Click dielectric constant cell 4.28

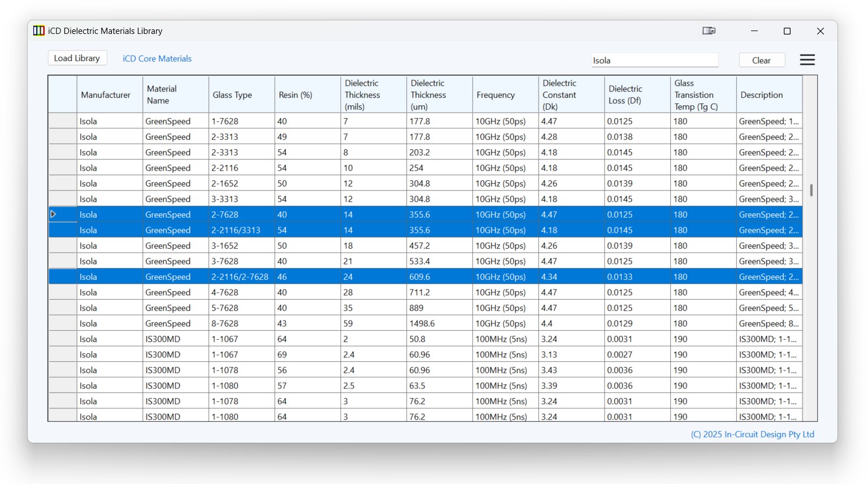pos(571,137)
